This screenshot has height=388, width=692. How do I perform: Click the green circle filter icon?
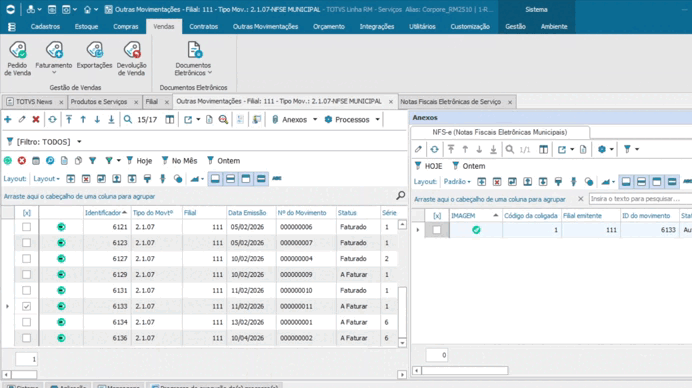[8, 161]
